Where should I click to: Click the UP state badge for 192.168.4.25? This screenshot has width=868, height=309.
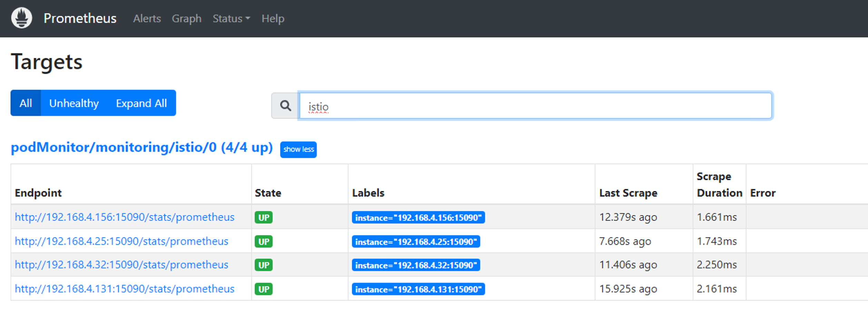click(x=264, y=241)
